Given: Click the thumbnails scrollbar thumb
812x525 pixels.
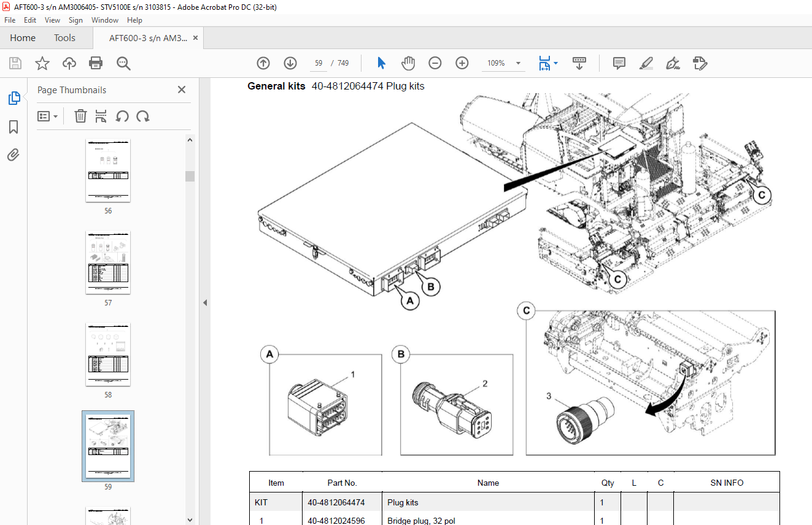Looking at the screenshot, I should tap(190, 177).
